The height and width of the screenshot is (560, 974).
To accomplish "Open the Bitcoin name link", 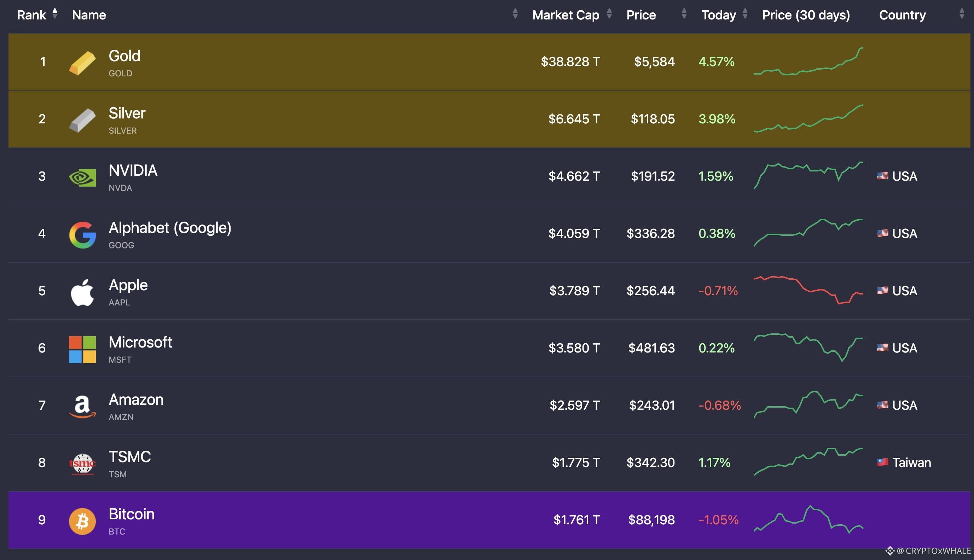I will 131,514.
